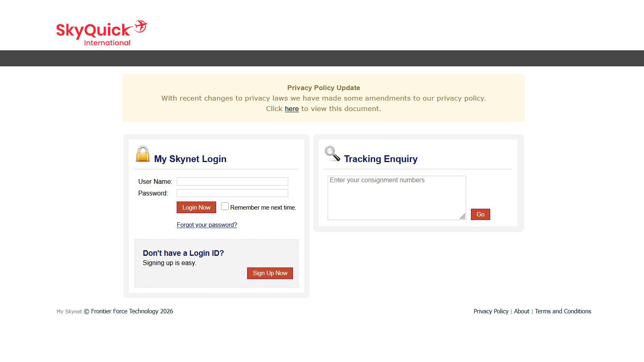The width and height of the screenshot is (644, 362).
Task: Click the padlock icon beside My Skynet Login
Action: click(x=142, y=154)
